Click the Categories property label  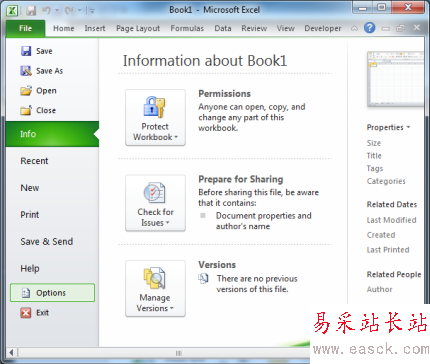386,181
